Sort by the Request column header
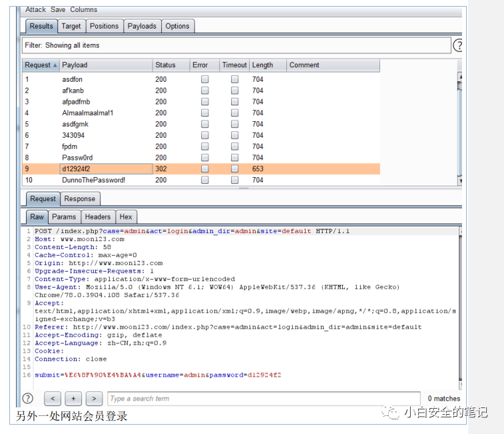This screenshot has height=434, width=504. pyautogui.click(x=41, y=65)
